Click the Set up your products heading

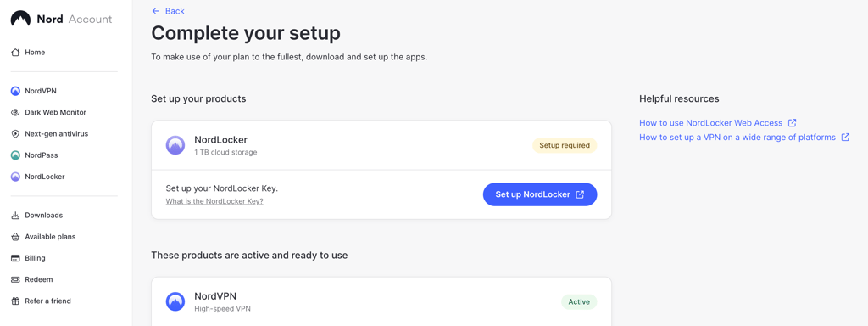198,99
